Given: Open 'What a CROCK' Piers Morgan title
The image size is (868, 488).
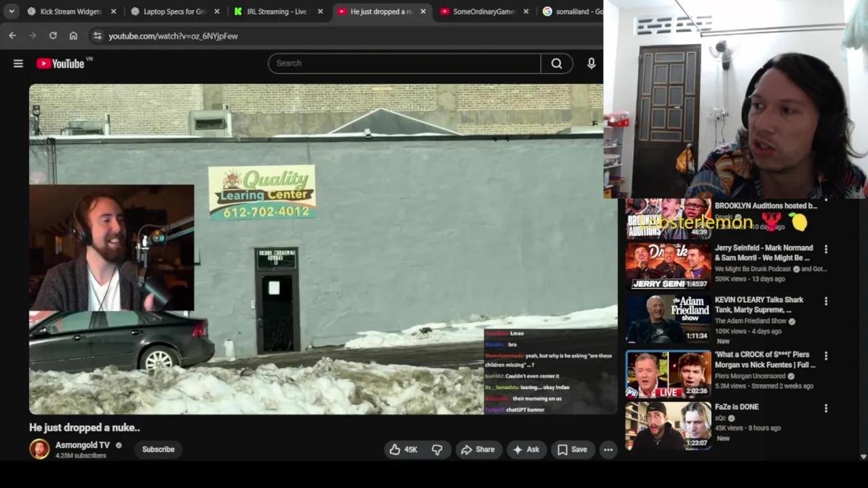Looking at the screenshot, I should pyautogui.click(x=765, y=359).
